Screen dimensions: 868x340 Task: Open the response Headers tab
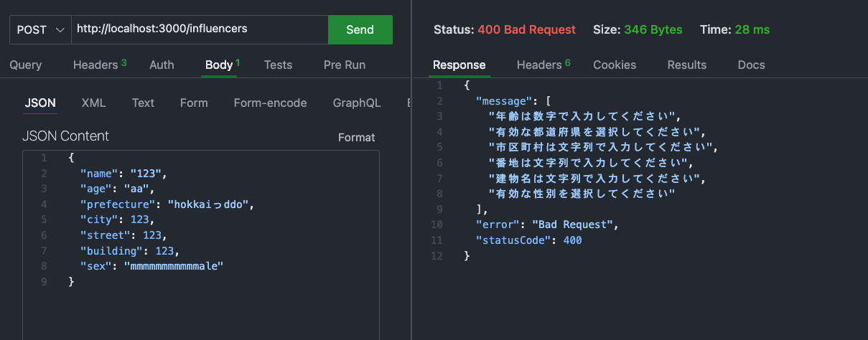pos(543,65)
